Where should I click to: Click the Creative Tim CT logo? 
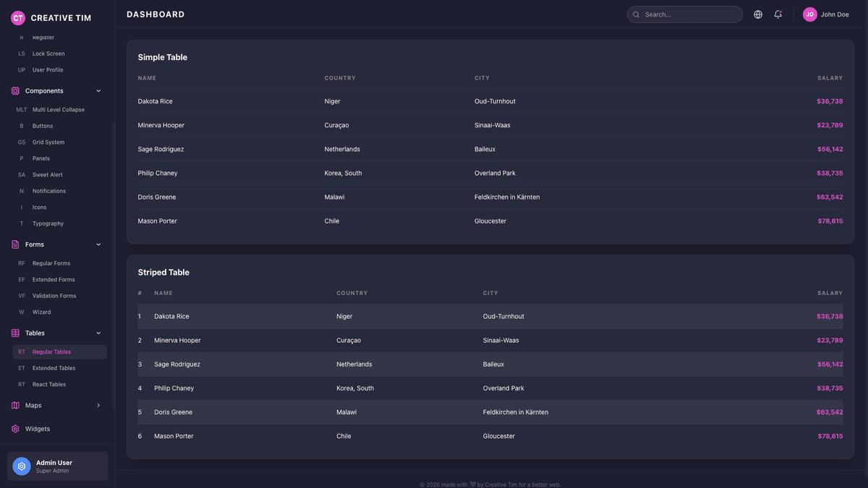pos(17,17)
